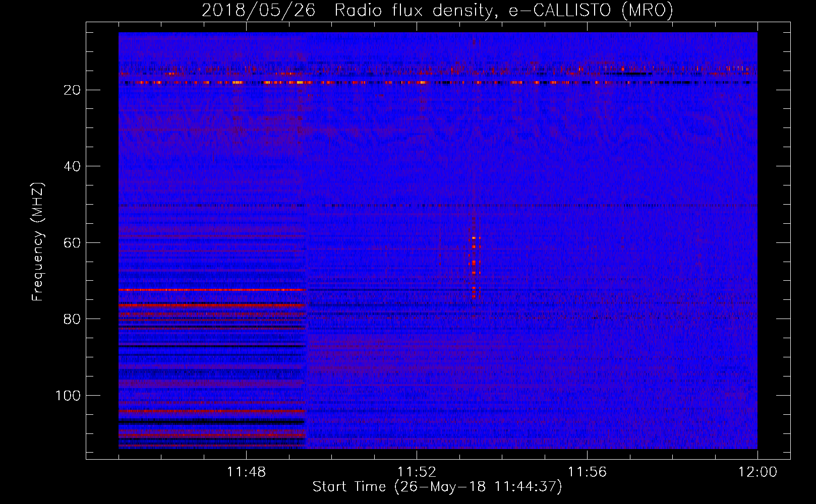The width and height of the screenshot is (816, 504).
Task: Click the 11:52 time tick label
Action: coord(417,472)
